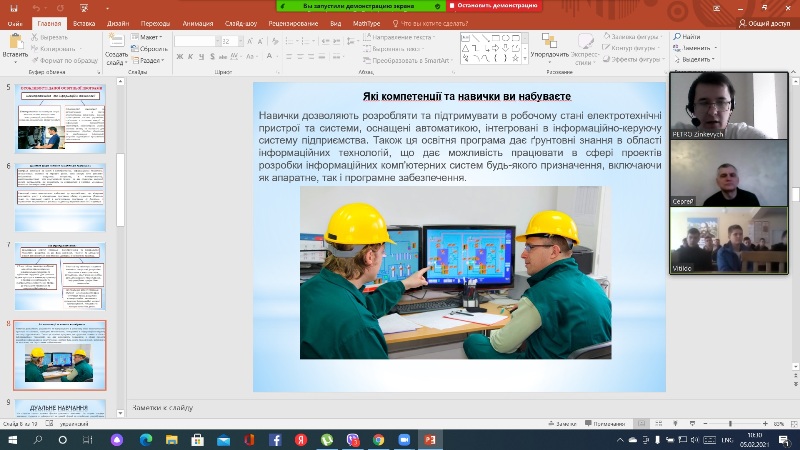Toggle align text left
The image size is (800, 450).
click(289, 57)
